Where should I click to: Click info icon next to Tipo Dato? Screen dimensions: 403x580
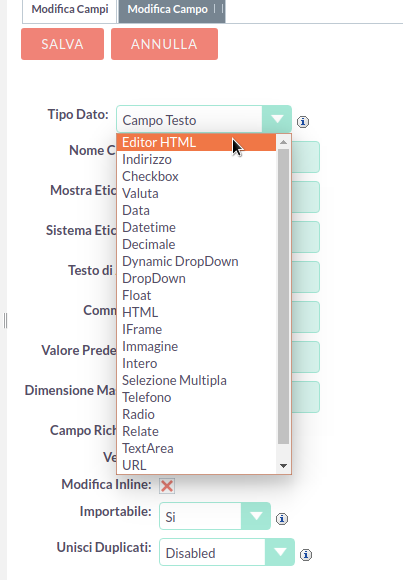303,121
